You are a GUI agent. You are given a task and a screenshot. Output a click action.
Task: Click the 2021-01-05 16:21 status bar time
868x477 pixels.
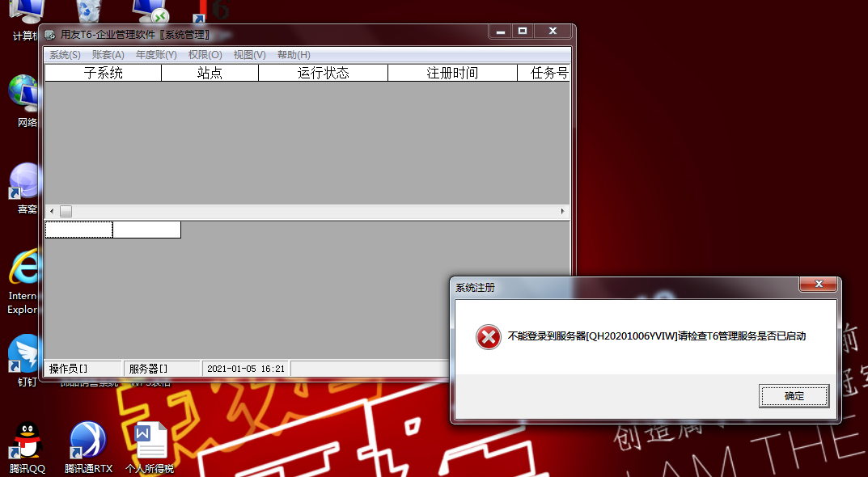(246, 369)
